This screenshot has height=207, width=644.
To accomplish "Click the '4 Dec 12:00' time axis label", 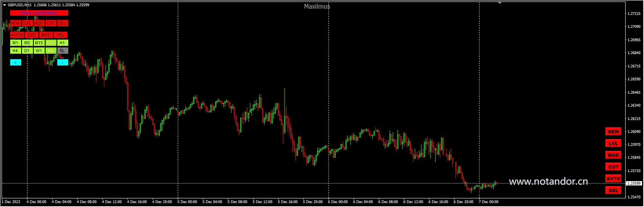I will (112, 202).
